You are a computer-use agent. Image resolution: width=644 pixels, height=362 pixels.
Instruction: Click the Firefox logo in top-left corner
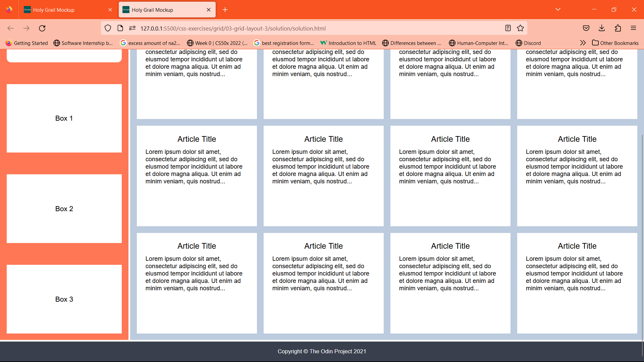coord(9,9)
